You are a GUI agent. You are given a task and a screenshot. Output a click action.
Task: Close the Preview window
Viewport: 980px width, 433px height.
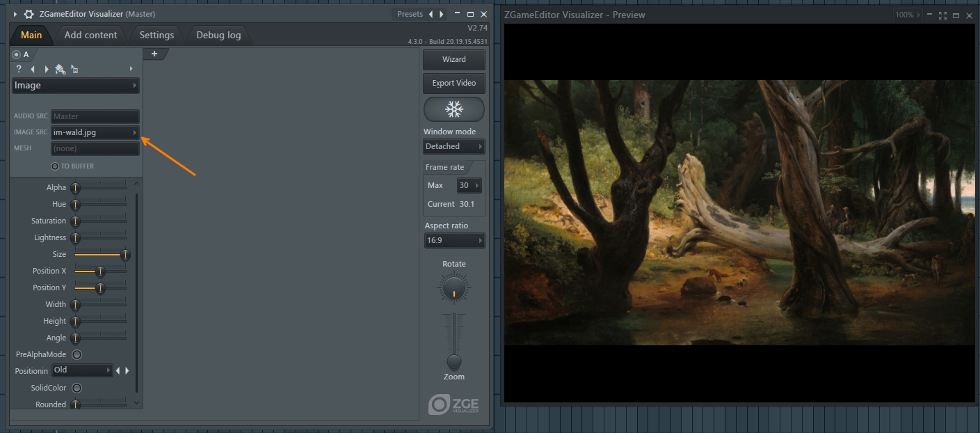(969, 15)
